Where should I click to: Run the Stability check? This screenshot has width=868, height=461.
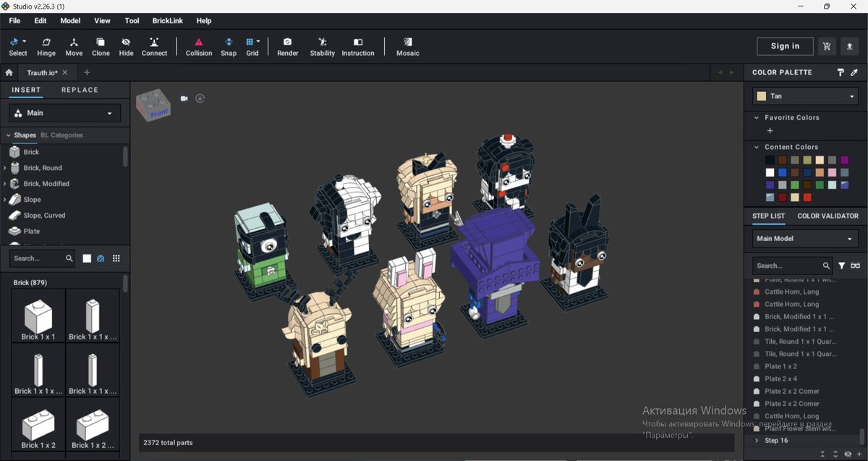(x=322, y=47)
